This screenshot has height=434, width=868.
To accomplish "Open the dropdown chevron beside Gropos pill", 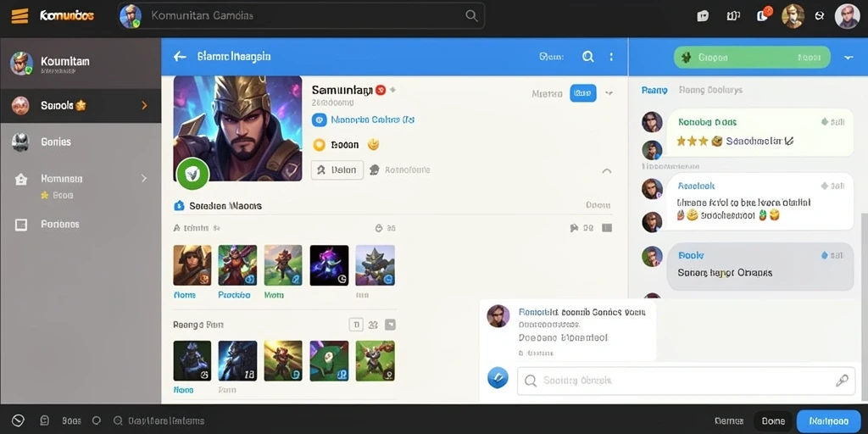I will 849,57.
